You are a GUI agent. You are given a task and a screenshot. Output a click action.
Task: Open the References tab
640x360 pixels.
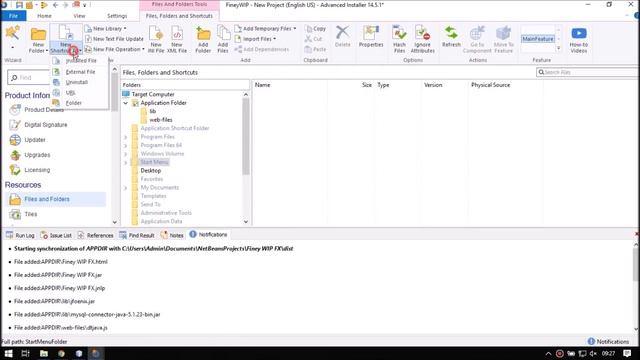click(x=95, y=235)
